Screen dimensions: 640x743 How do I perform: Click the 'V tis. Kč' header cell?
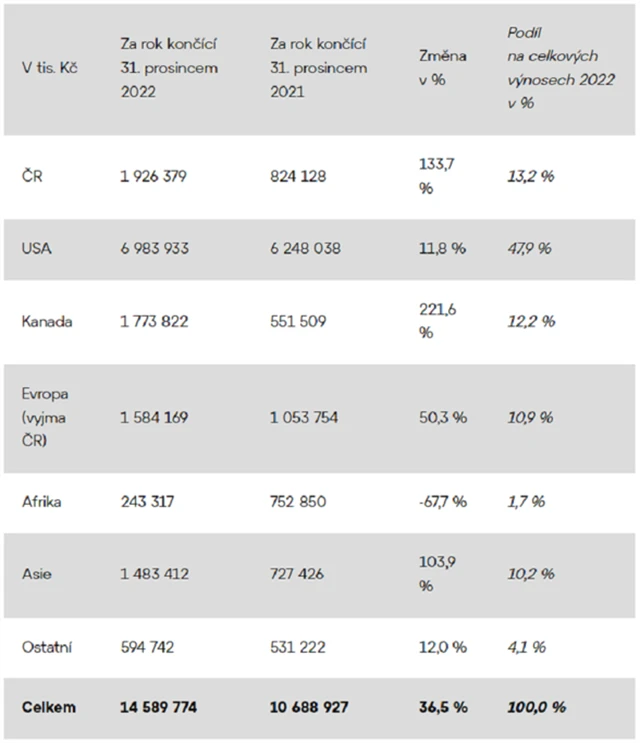tap(51, 68)
